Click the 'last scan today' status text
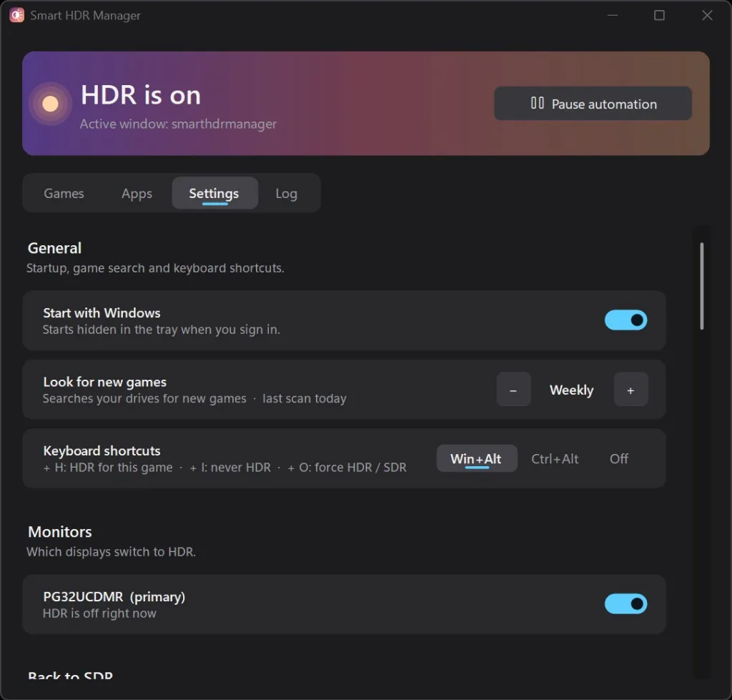The image size is (732, 700). point(305,399)
